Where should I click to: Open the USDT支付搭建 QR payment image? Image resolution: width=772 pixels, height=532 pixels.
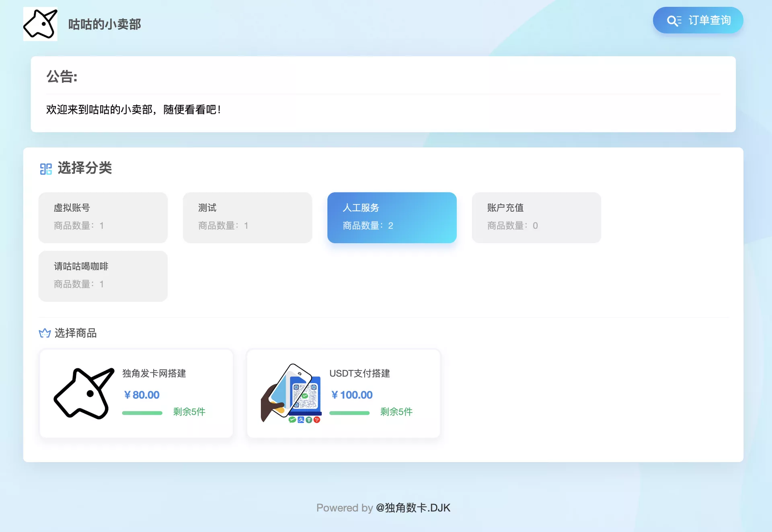(x=291, y=393)
